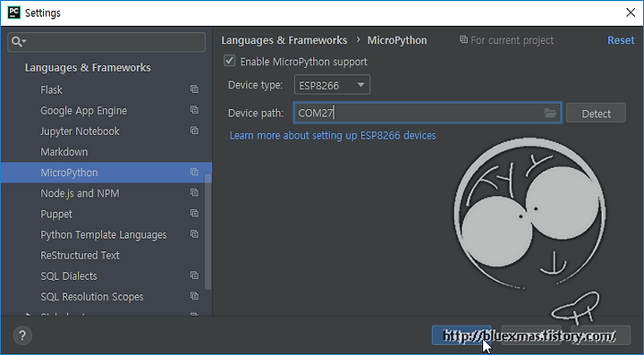Screen dimensions: 644x355
Task: Click the PyCharm logo in the title bar
Action: click(x=13, y=13)
